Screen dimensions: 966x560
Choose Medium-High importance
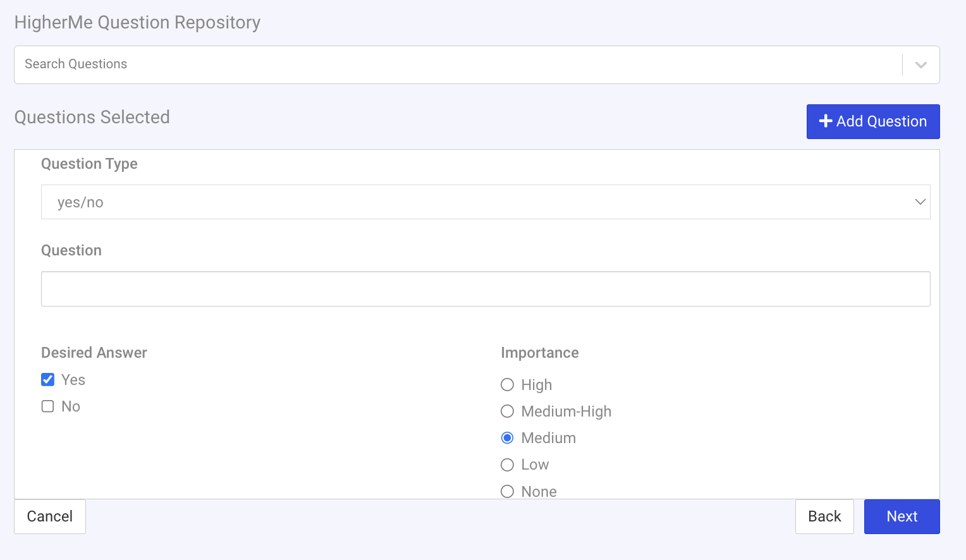click(507, 411)
